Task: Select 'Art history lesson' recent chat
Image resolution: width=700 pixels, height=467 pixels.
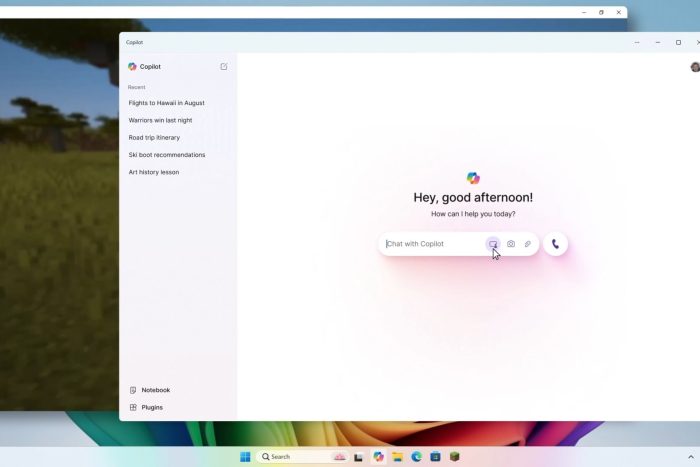Action: point(154,172)
